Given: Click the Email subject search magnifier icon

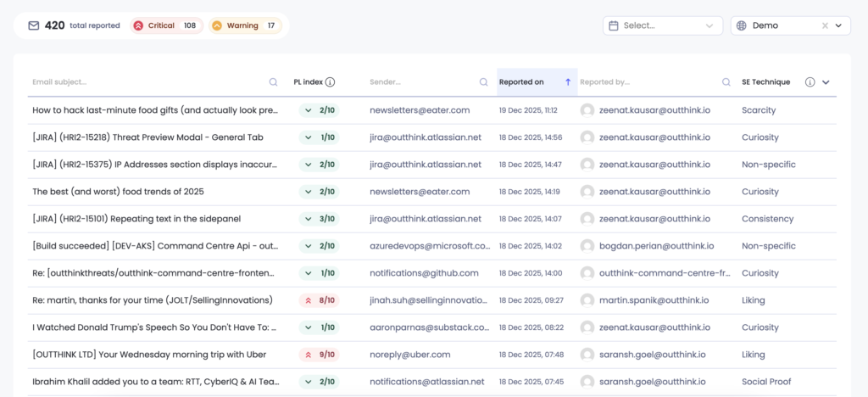Looking at the screenshot, I should click(x=273, y=82).
